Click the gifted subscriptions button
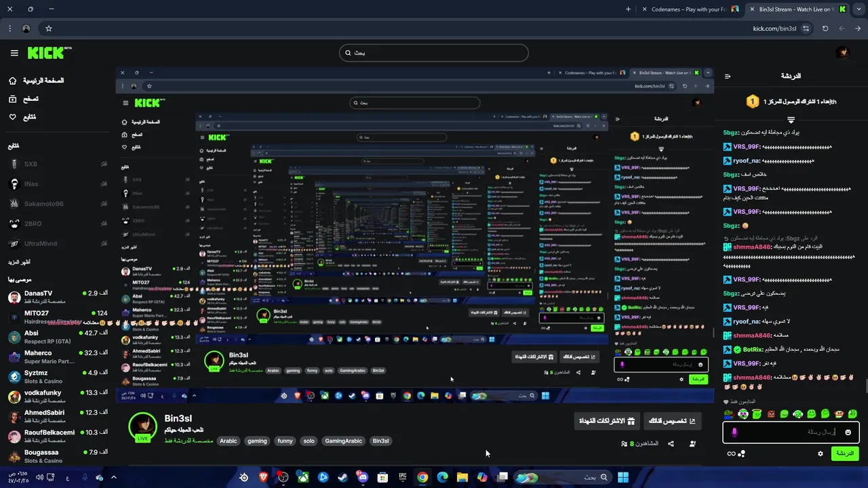This screenshot has width=868, height=488. (x=606, y=421)
